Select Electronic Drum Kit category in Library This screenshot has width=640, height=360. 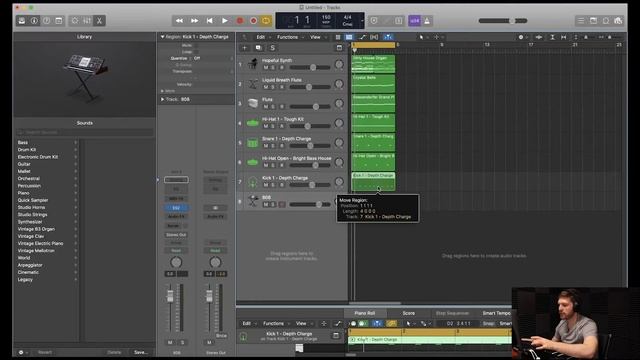pyautogui.click(x=38, y=157)
